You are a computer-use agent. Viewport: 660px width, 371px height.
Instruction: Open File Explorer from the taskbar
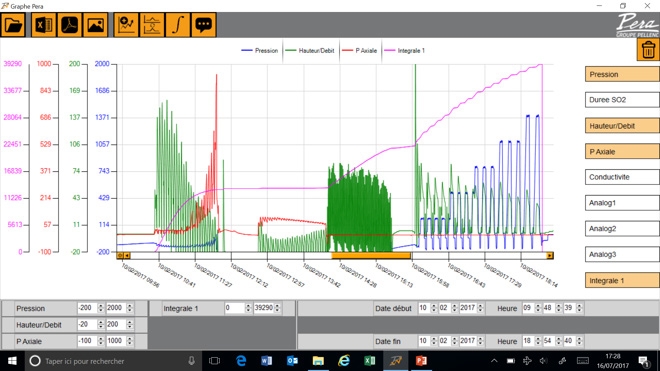pyautogui.click(x=318, y=361)
